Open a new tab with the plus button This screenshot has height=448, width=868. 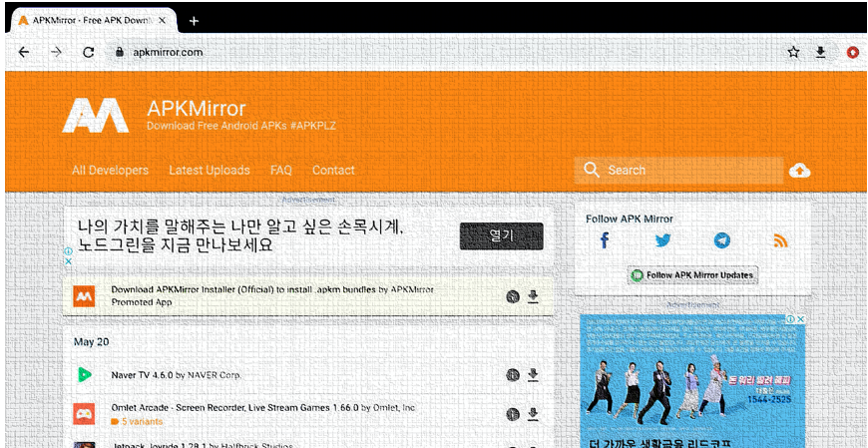[x=194, y=21]
